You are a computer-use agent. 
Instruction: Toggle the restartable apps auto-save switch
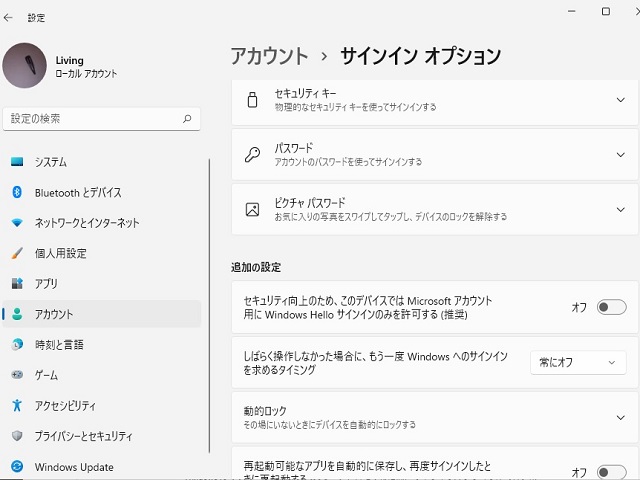pyautogui.click(x=611, y=472)
